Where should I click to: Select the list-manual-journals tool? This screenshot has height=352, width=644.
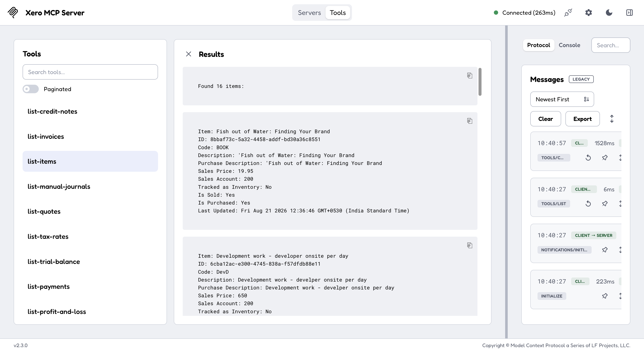click(90, 186)
